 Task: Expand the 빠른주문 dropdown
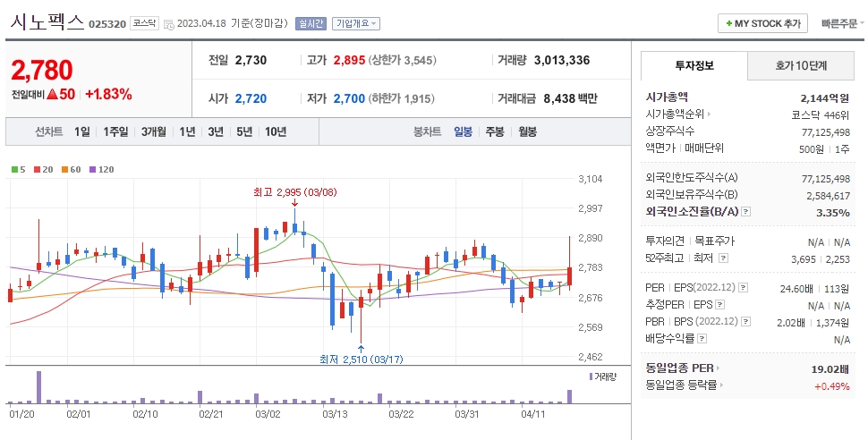[x=843, y=23]
